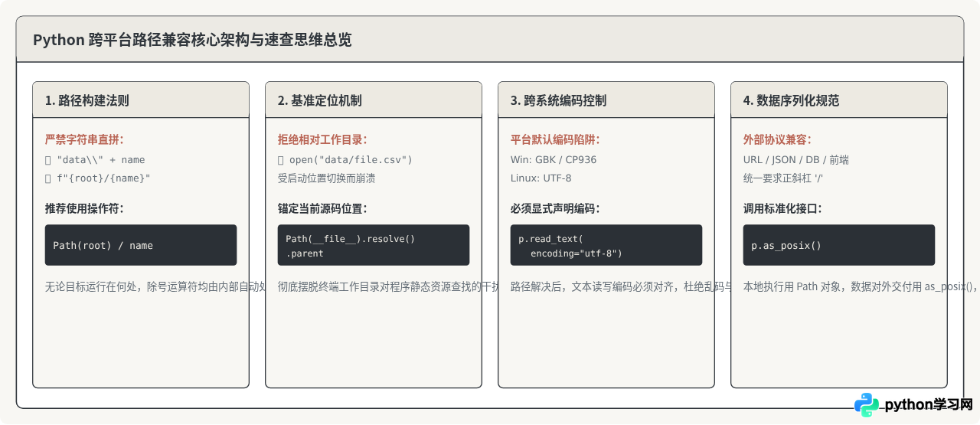Click the code line open("data/file.csv")
This screenshot has width=980, height=425.
(345, 160)
